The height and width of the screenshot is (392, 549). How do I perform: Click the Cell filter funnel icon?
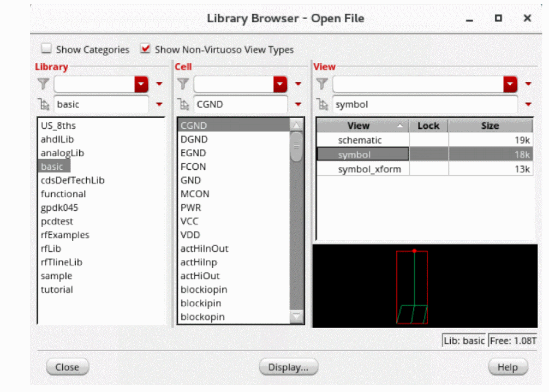tap(183, 84)
